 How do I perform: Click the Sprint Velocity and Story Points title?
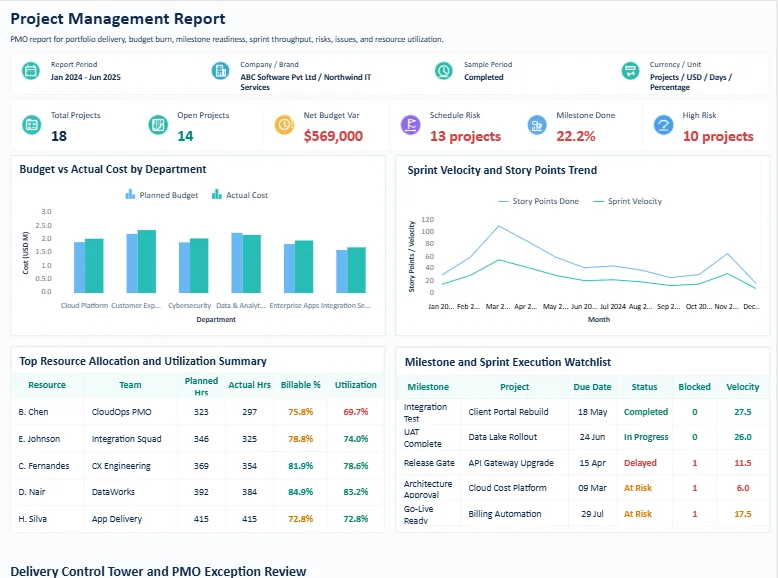tap(502, 170)
